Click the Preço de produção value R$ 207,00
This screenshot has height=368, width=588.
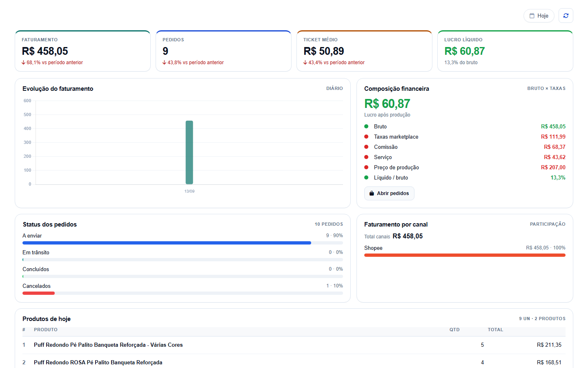click(553, 168)
